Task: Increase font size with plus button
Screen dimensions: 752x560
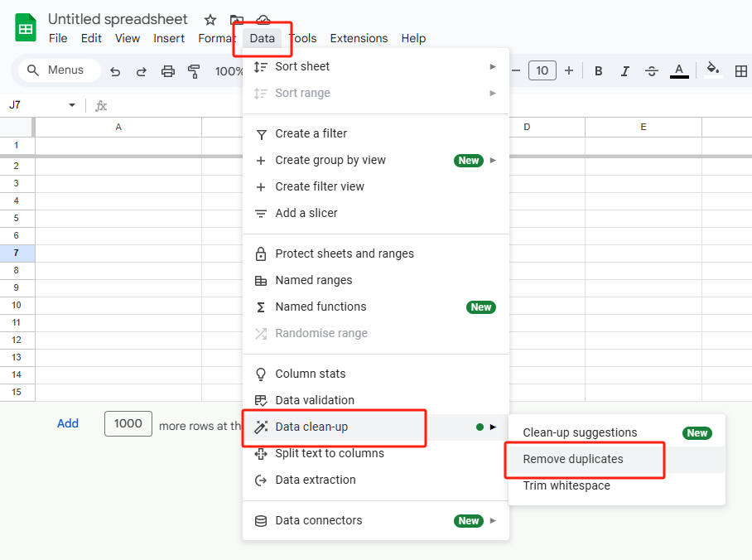Action: (569, 71)
